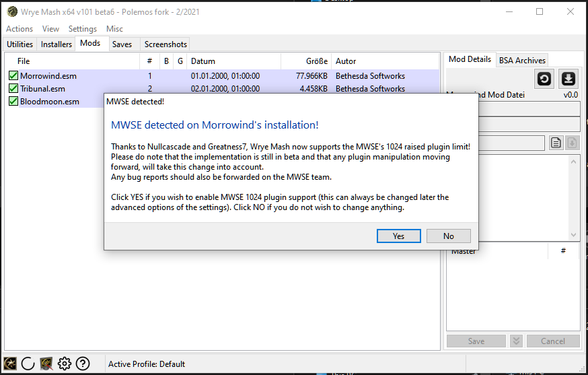Click No in the MWSE dialog
This screenshot has height=375, width=588.
click(x=448, y=236)
